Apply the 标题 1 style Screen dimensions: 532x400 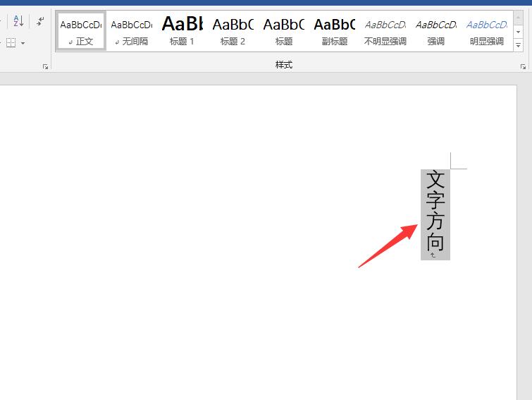tap(183, 32)
